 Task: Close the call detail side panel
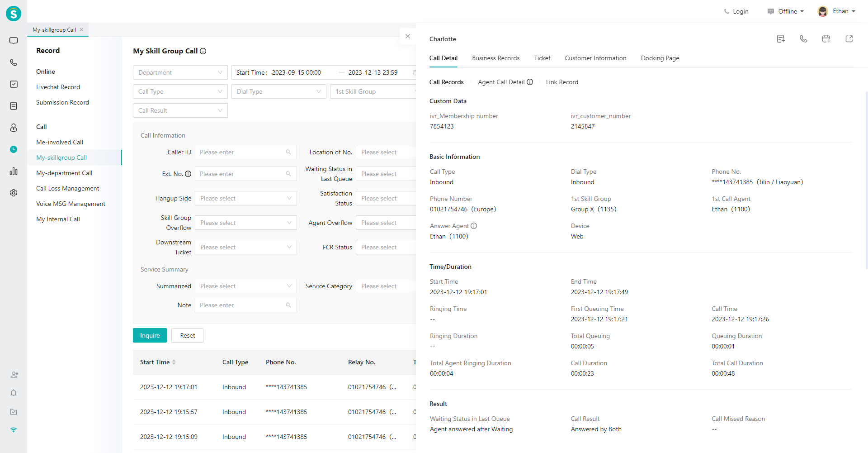pos(408,36)
